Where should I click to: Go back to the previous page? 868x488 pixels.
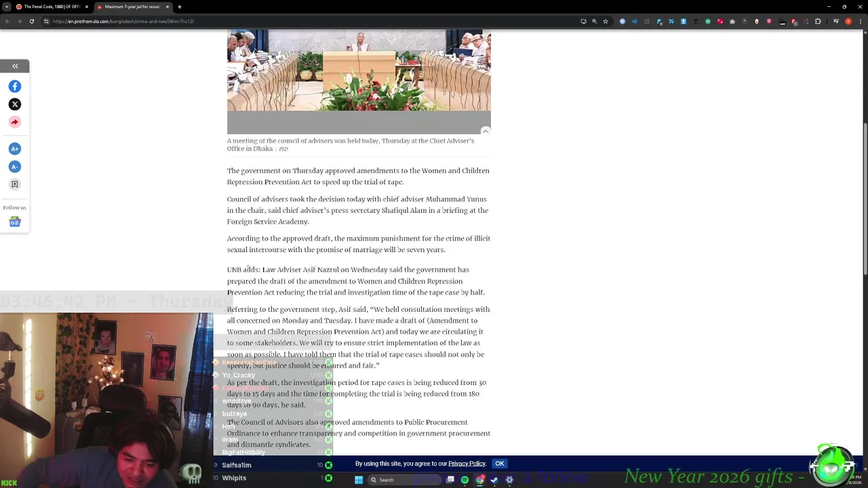pos(7,21)
